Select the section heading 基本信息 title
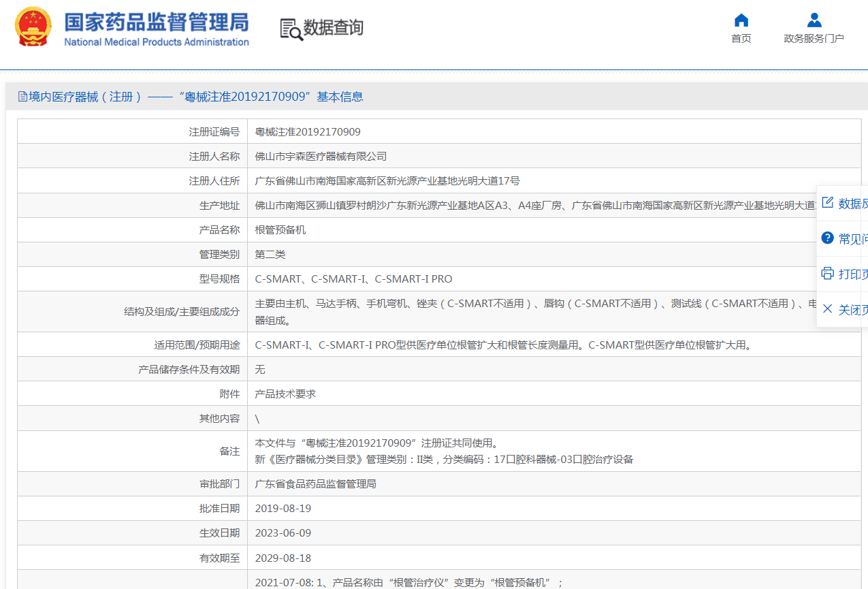Viewport: 868px width, 589px height. click(x=340, y=97)
